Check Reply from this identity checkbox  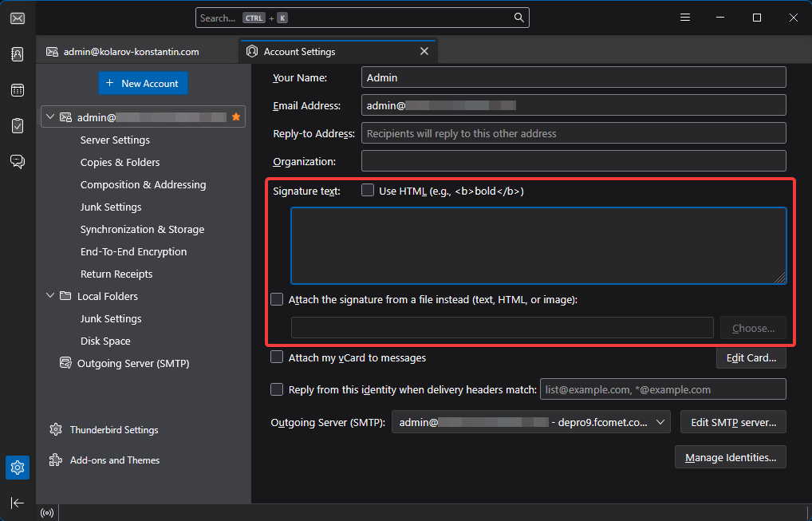pos(277,389)
